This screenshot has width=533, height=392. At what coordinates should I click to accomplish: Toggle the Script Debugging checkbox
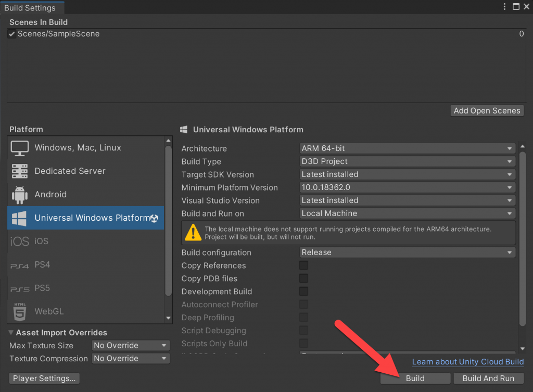click(303, 330)
